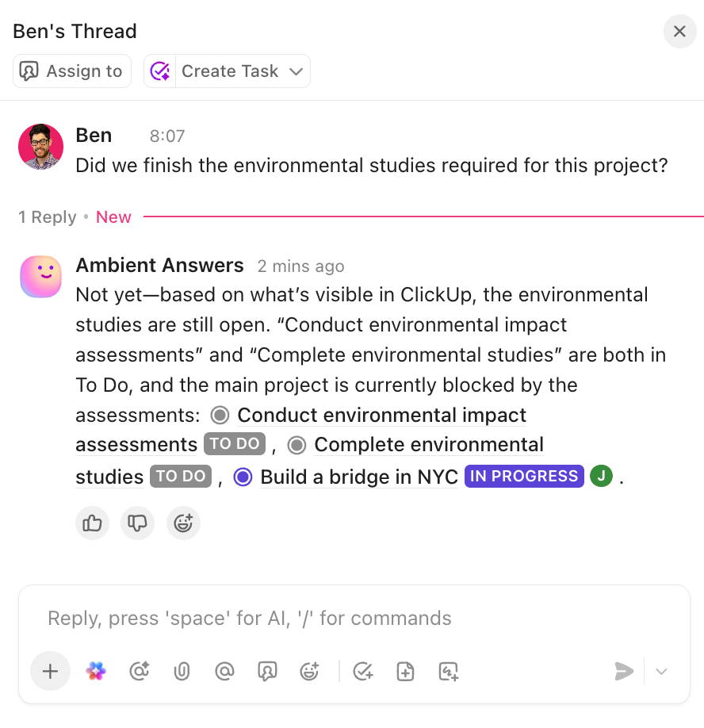Create a new Doc from the reply toolbar
Viewport: 704px width, 728px height.
click(405, 671)
